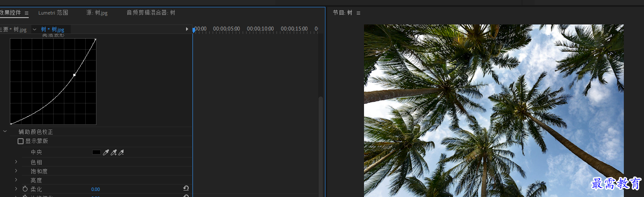Toggle the 柔化 stopwatch animation icon
Image resolution: width=644 pixels, height=197 pixels.
[x=25, y=189]
